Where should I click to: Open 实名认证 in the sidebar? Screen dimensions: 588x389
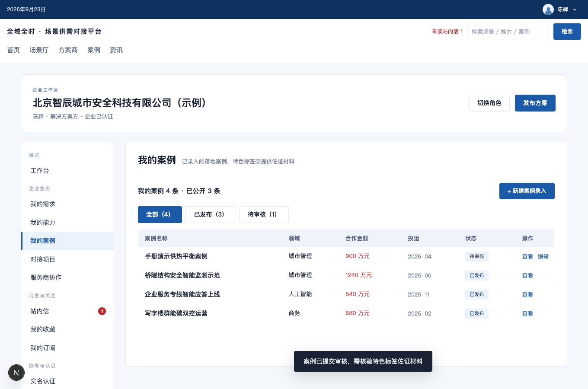point(67,381)
